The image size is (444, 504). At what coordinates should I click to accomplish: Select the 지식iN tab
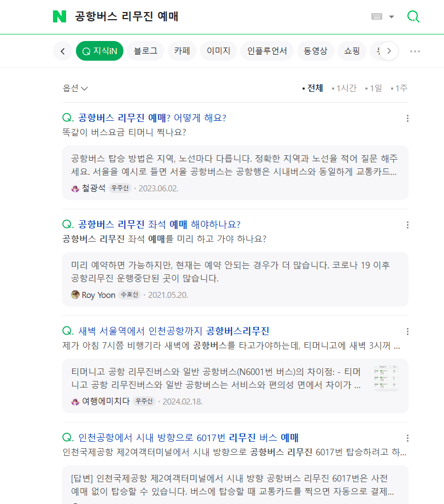[99, 51]
